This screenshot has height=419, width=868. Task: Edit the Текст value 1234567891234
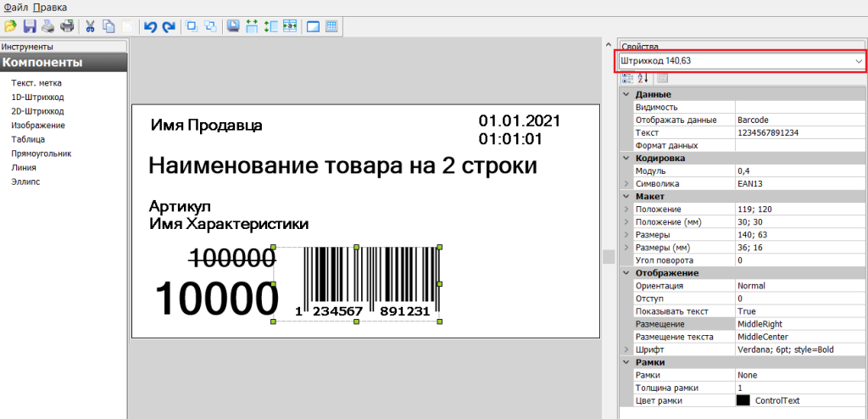pos(800,133)
